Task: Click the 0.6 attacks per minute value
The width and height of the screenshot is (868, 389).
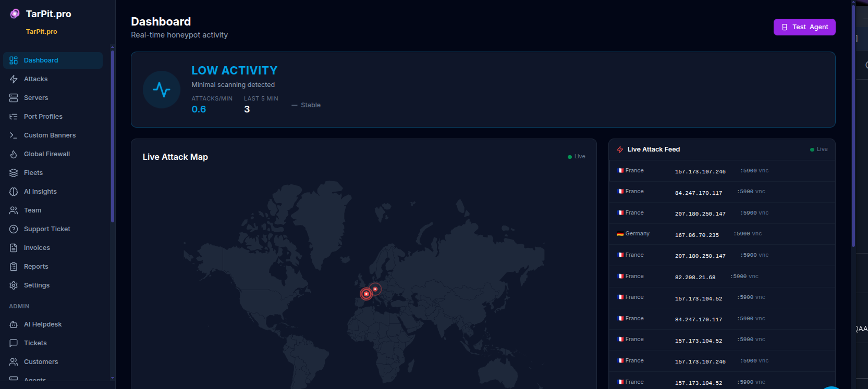Action: click(199, 109)
